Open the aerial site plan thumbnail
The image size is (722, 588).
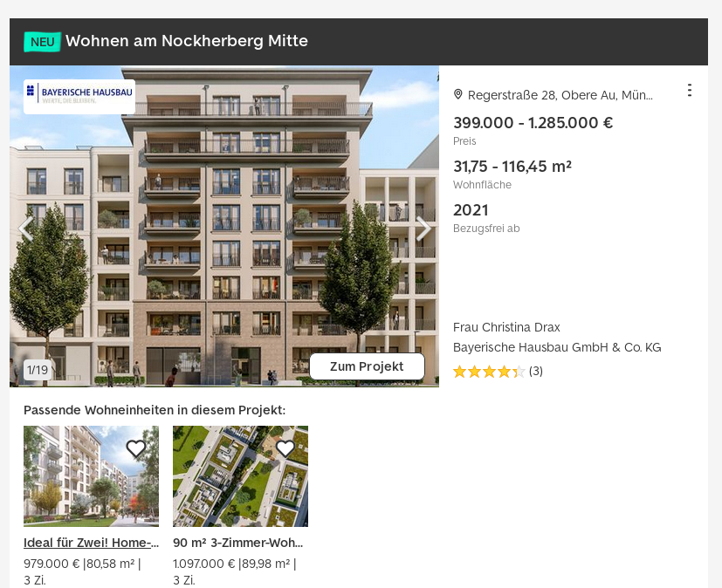240,476
